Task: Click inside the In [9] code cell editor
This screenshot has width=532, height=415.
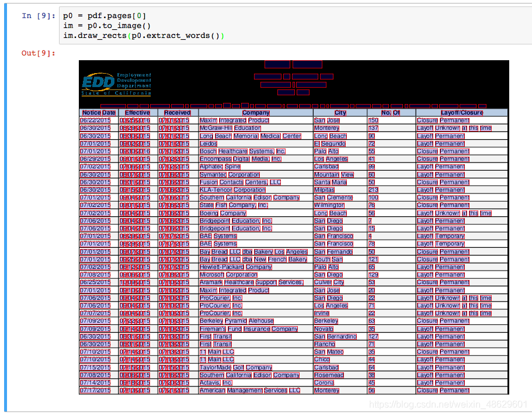Action: tap(295, 26)
